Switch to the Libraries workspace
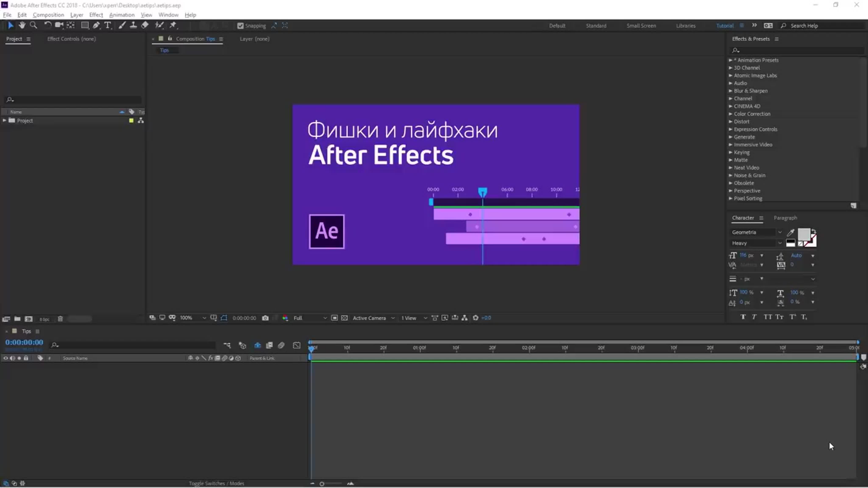 [685, 26]
